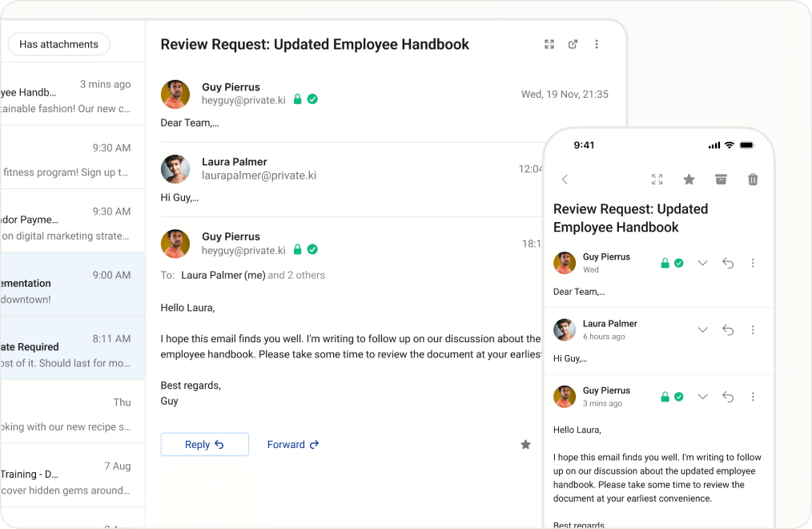
Task: Expand latest Guy Pierrus message chevron on mobile
Action: (x=702, y=397)
